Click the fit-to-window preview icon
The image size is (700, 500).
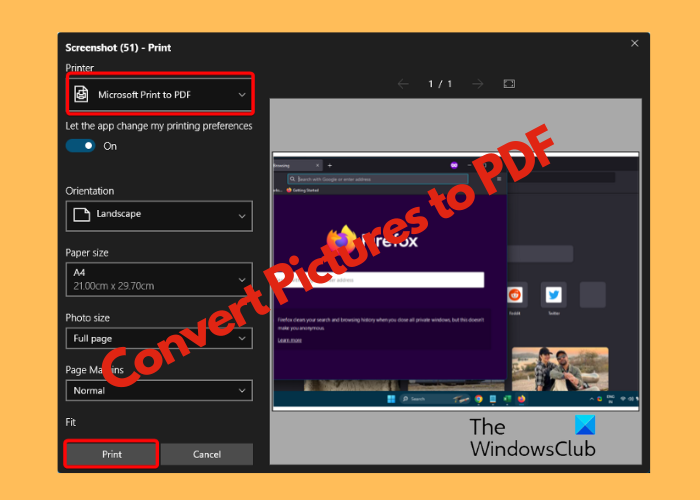[509, 84]
